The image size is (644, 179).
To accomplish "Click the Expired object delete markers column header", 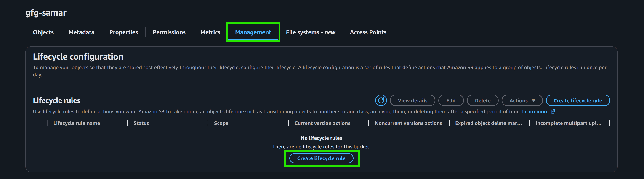I will [489, 123].
